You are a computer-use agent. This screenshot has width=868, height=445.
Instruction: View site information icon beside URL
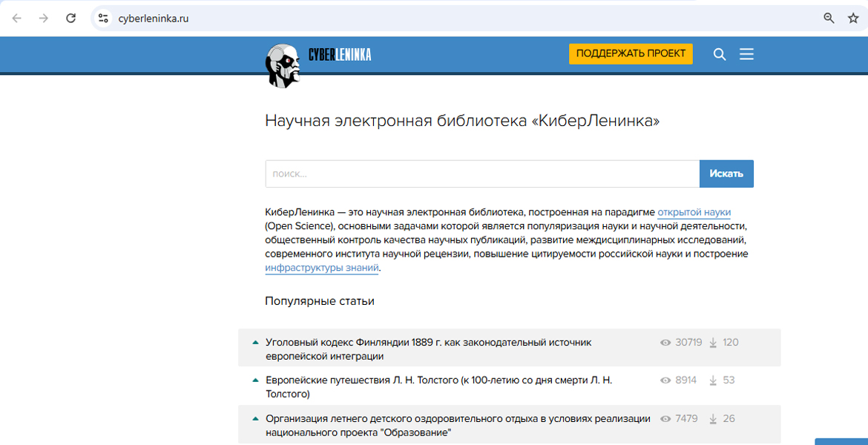coord(104,19)
